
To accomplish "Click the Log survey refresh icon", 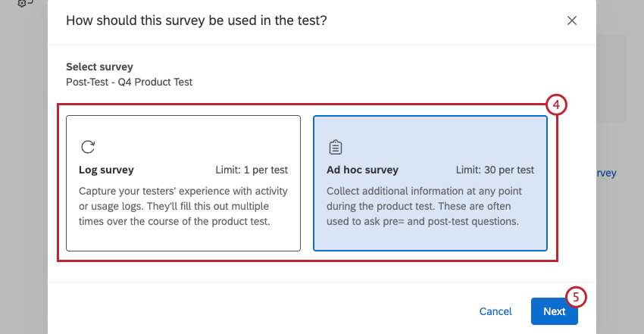I will click(x=88, y=147).
